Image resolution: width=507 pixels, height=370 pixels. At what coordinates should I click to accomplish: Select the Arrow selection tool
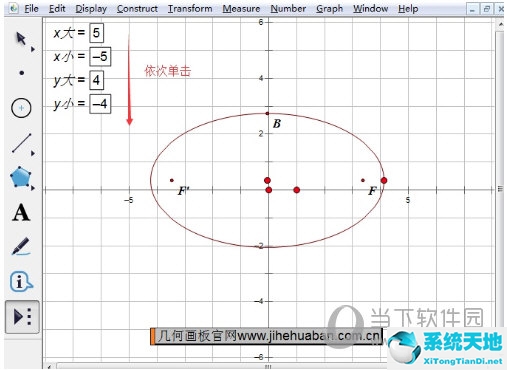point(21,39)
